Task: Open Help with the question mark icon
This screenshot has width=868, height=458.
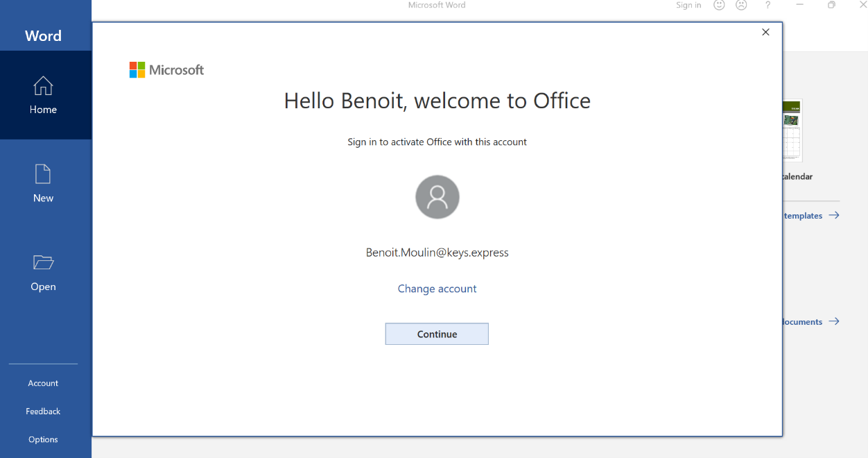Action: coord(767,5)
